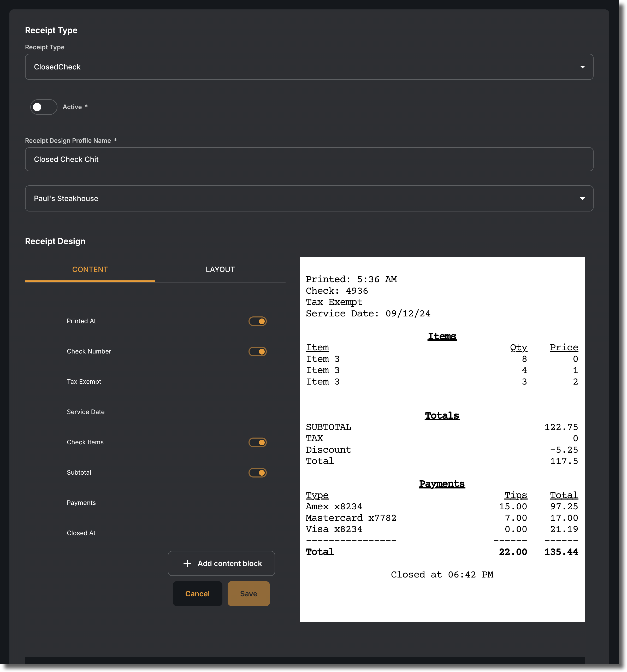Click the Payments heading in receipt preview
This screenshot has height=672, width=627.
point(442,484)
